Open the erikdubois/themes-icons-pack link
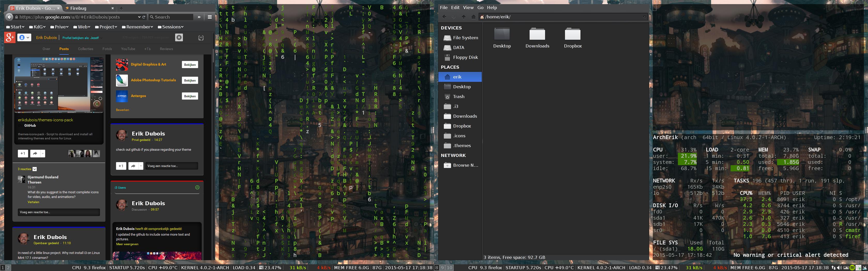Screen dimensions: 868x271 (x=45, y=120)
